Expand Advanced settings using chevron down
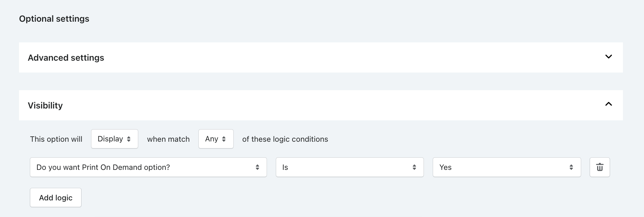This screenshot has width=644, height=217. [608, 57]
